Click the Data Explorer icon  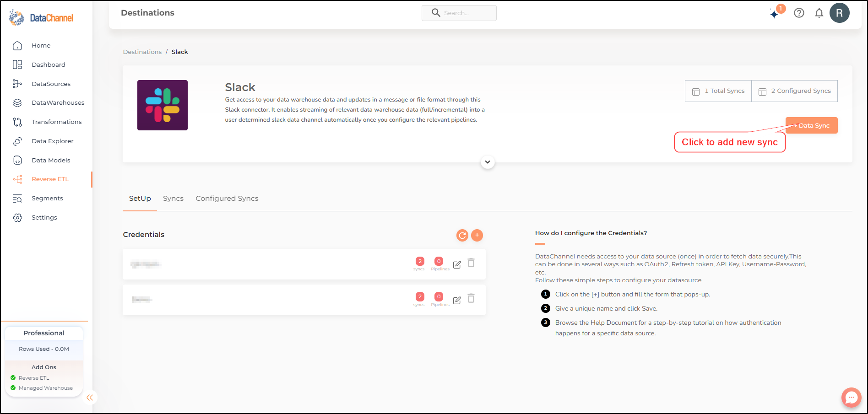point(17,141)
